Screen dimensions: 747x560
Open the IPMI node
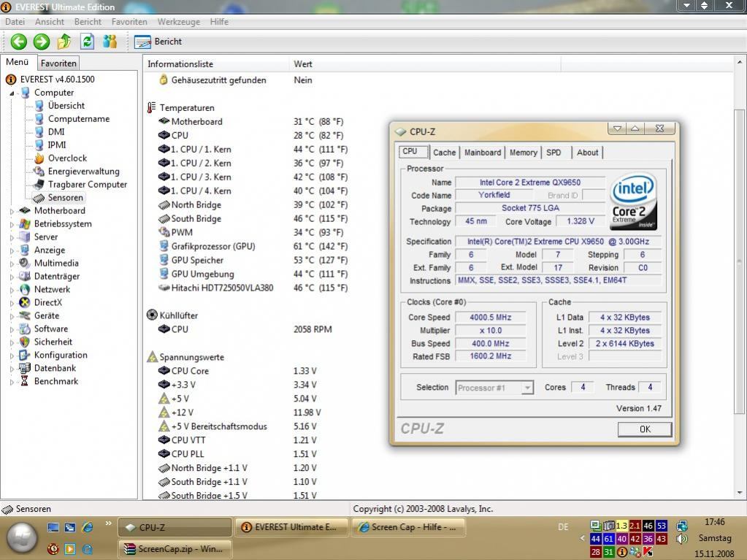click(57, 145)
